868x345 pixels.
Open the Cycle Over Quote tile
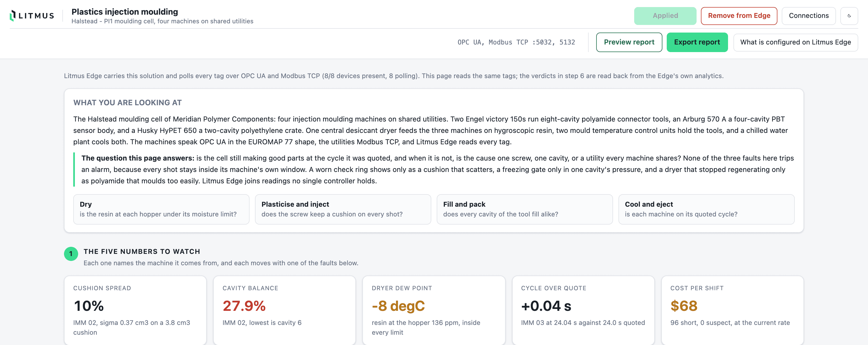pyautogui.click(x=583, y=310)
